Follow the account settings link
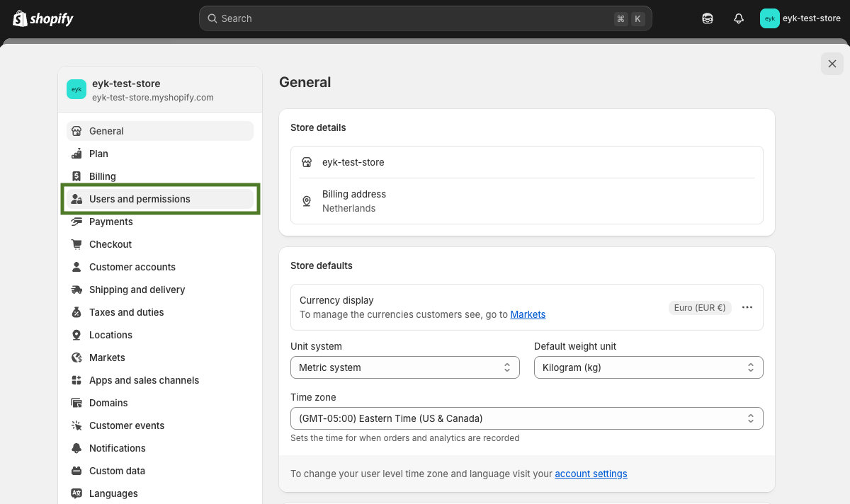Image resolution: width=850 pixels, height=504 pixels. 591,474
